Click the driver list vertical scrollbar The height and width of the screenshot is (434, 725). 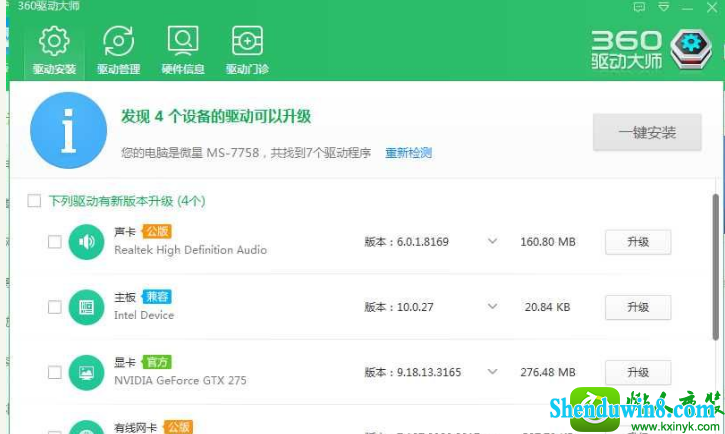coord(716,268)
